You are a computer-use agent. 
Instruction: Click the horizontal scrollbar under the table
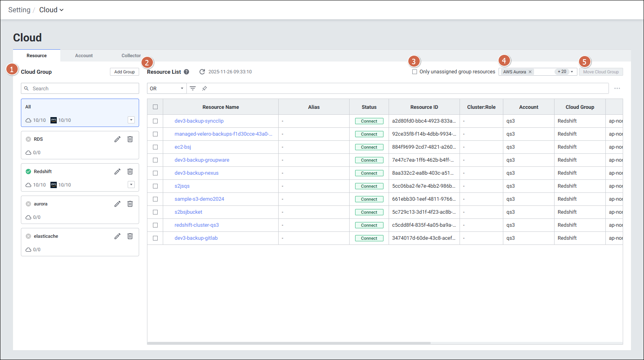[x=289, y=343]
